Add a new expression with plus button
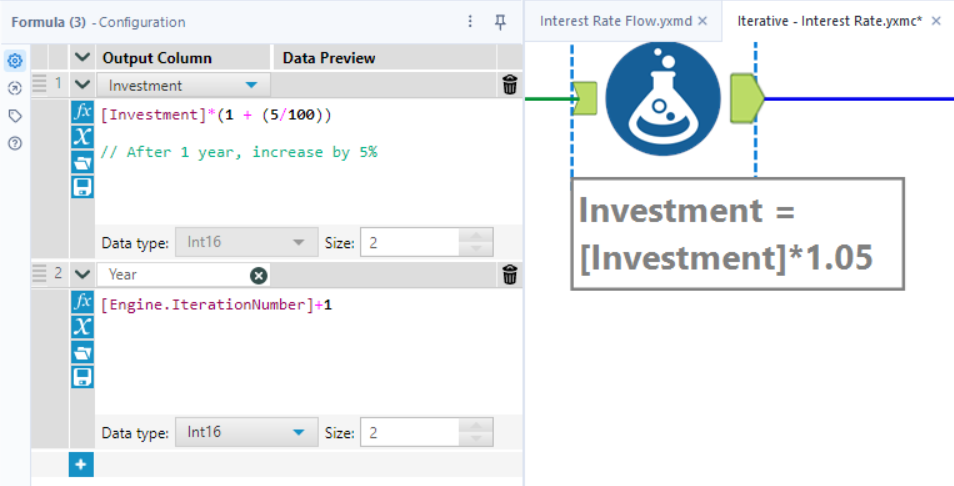This screenshot has height=486, width=954. coord(81,464)
